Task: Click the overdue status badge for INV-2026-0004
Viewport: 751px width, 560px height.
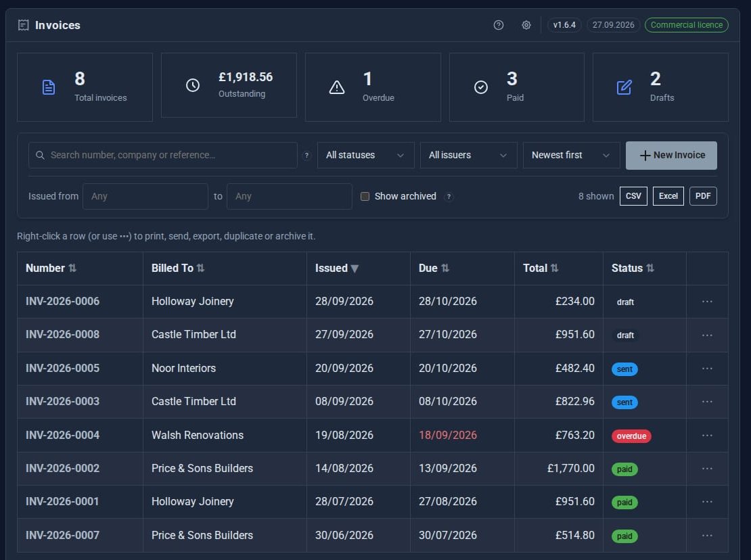Action: point(631,436)
